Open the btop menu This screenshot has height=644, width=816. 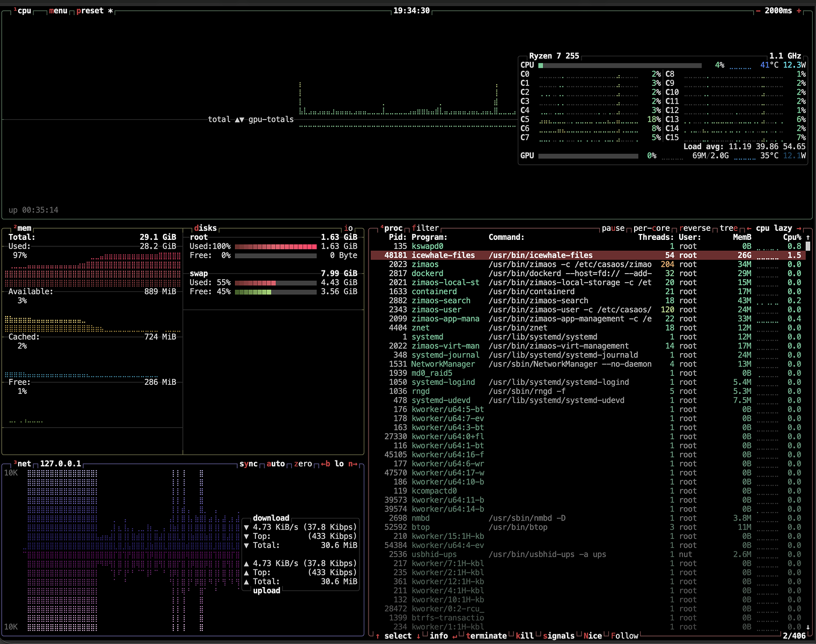[58, 11]
